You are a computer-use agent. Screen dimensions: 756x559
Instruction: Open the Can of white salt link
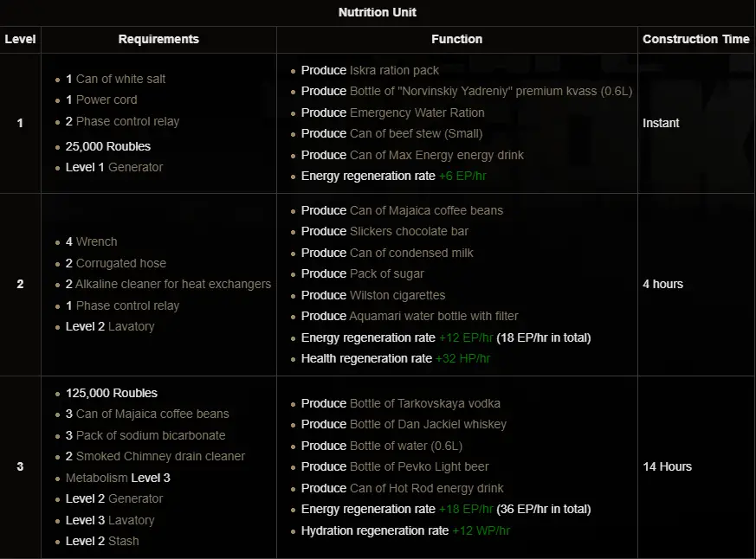coord(120,79)
